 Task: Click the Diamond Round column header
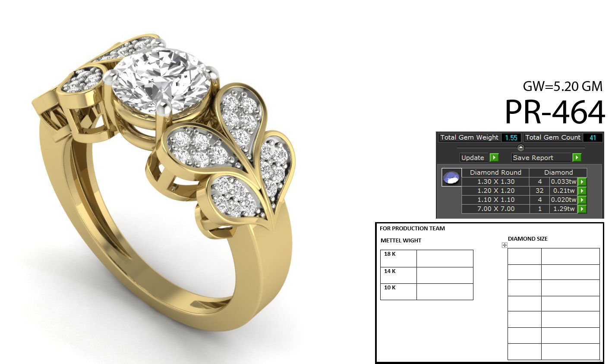(495, 172)
